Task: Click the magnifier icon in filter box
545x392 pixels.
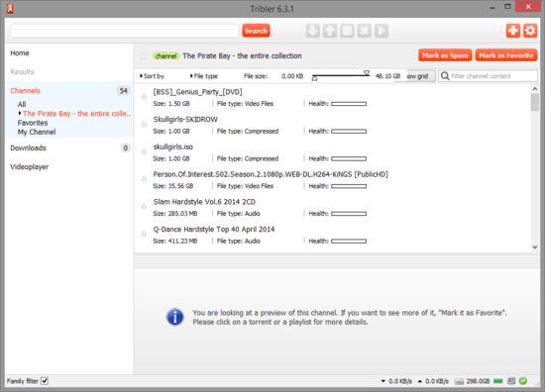Action: coord(445,75)
